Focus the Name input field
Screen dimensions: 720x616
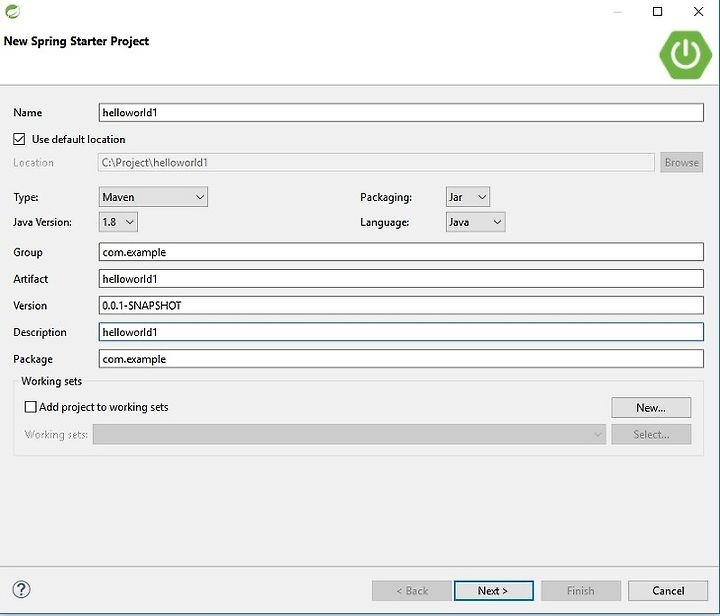pos(401,112)
